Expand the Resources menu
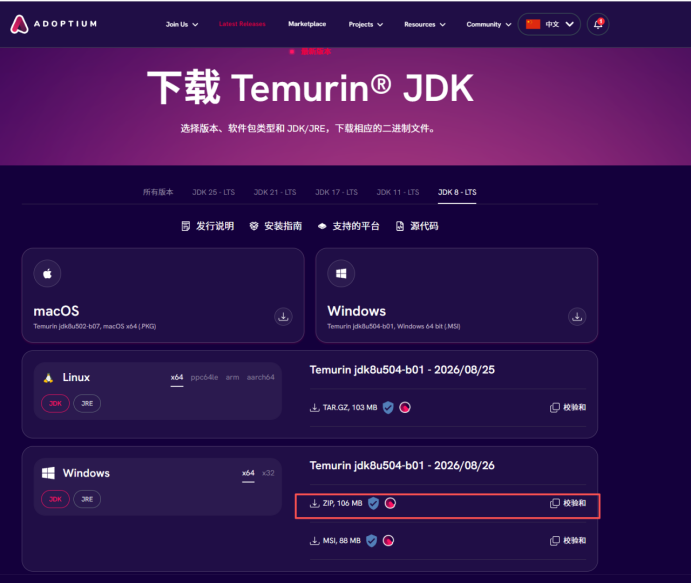This screenshot has width=691, height=583. (425, 25)
